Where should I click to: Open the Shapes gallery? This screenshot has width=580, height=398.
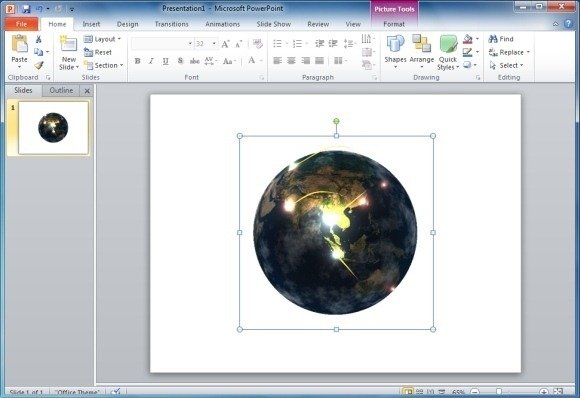point(395,52)
